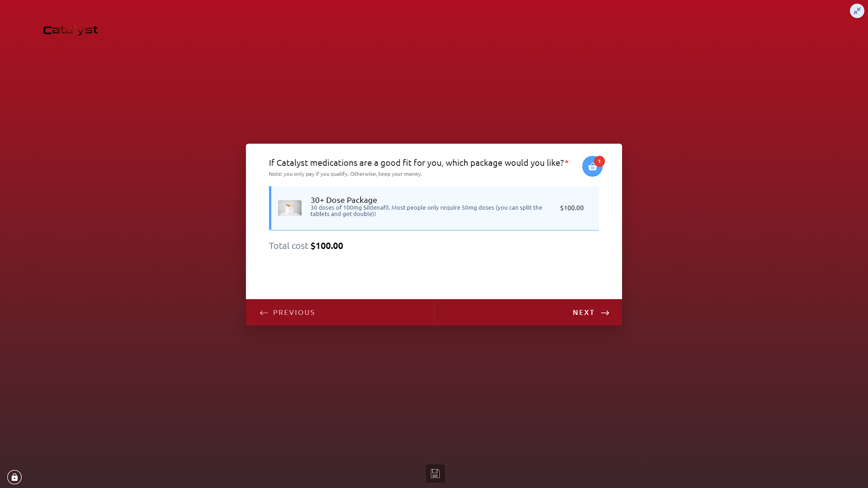Click the package product thumbnail image
The height and width of the screenshot is (488, 868).
(290, 208)
